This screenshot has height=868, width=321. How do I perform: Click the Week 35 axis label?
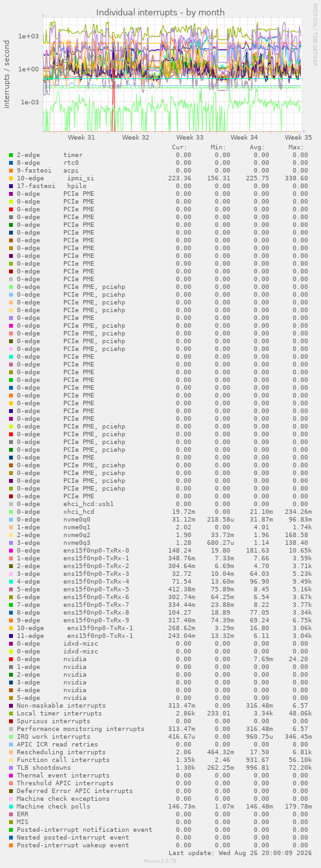tap(298, 138)
